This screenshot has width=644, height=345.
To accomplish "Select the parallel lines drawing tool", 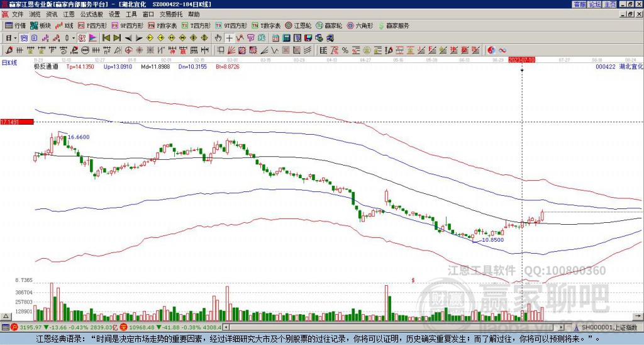I will pos(307,50).
